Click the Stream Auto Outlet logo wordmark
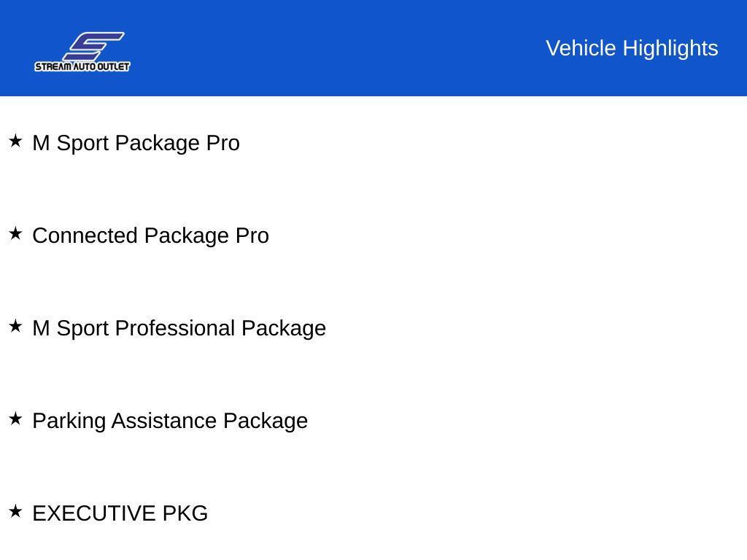Image resolution: width=747 pixels, height=560 pixels. click(x=82, y=66)
